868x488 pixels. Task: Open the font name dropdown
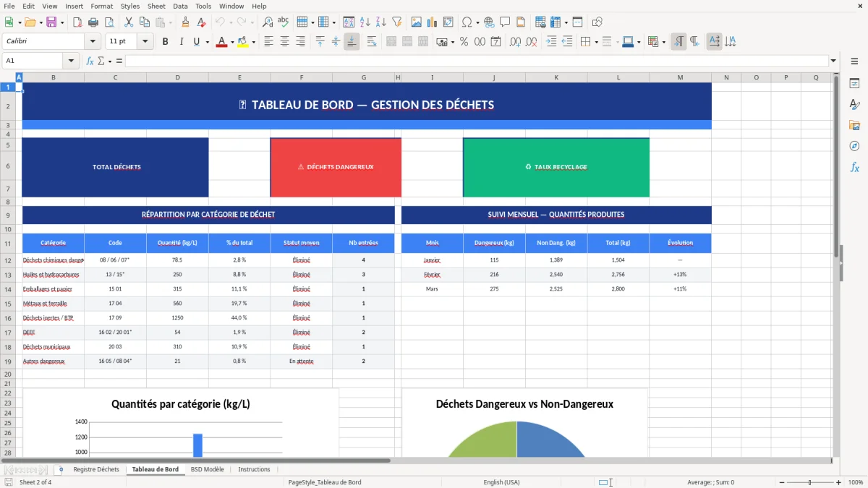(x=93, y=41)
